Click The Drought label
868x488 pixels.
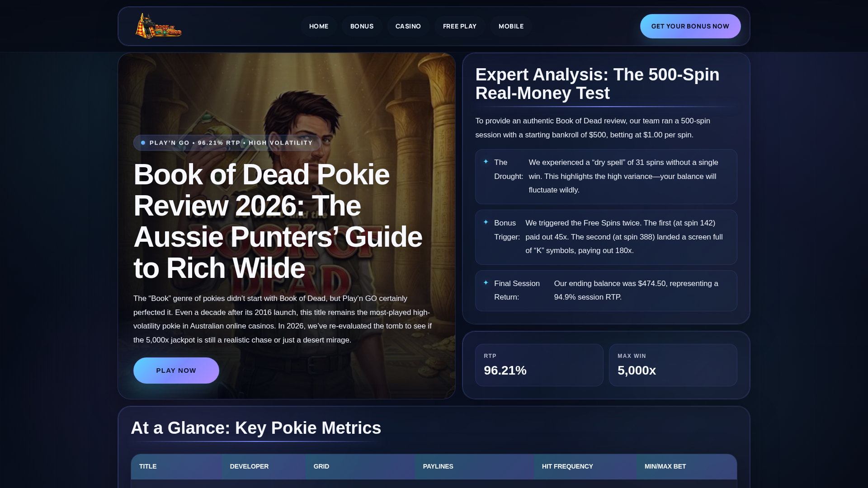click(x=509, y=169)
